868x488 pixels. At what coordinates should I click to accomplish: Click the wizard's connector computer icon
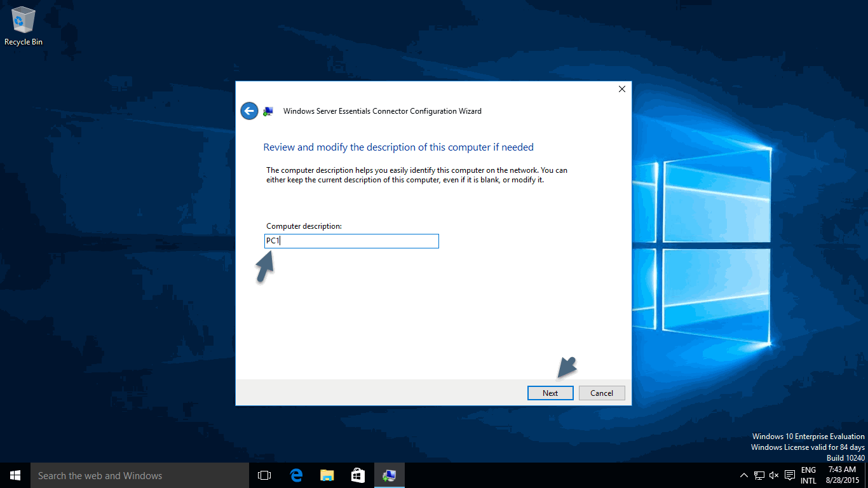pyautogui.click(x=268, y=111)
